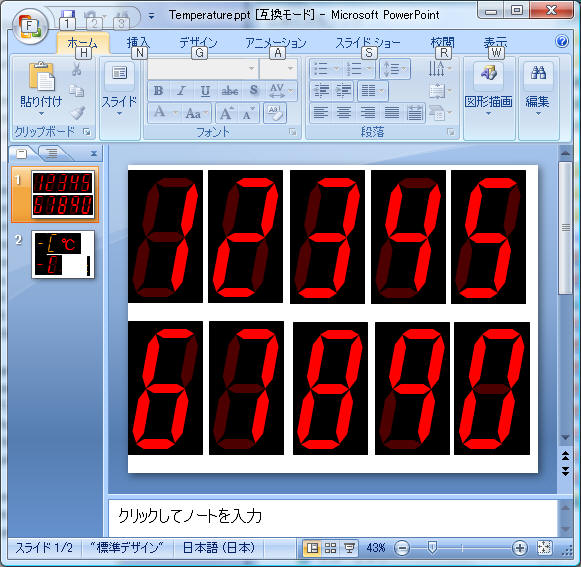Switch to Slide Sorter view
The width and height of the screenshot is (581, 567).
(330, 548)
